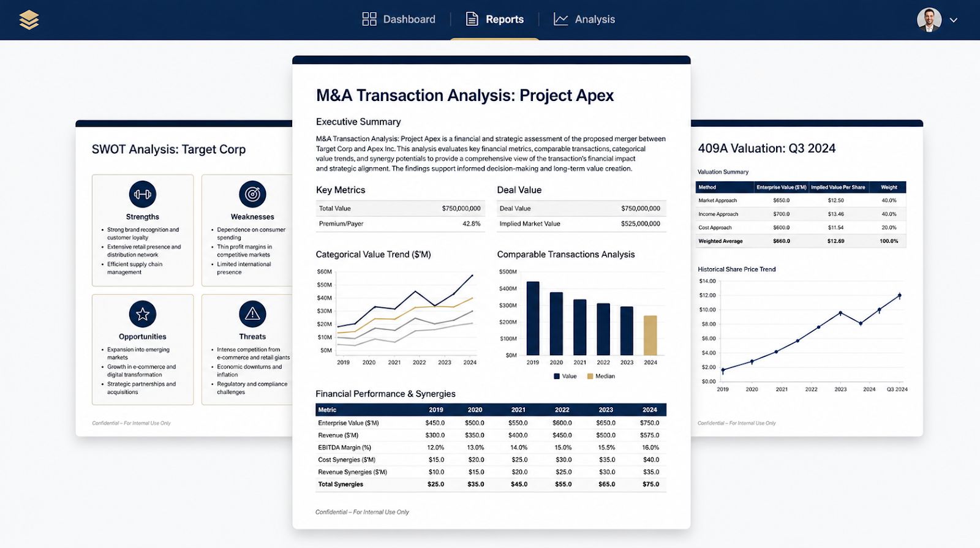Viewport: 980px width, 548px height.
Task: Click the Categorical Value Trend ($'M) heading
Action: pyautogui.click(x=373, y=254)
